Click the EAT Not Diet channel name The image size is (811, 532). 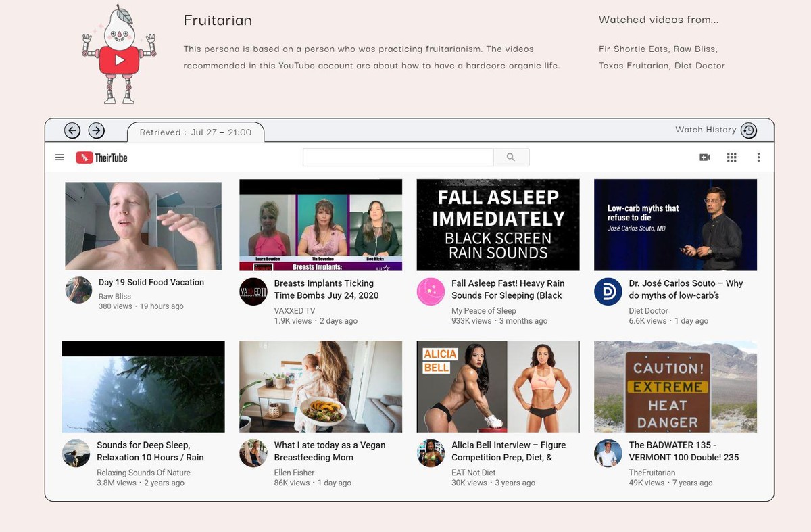pos(474,473)
